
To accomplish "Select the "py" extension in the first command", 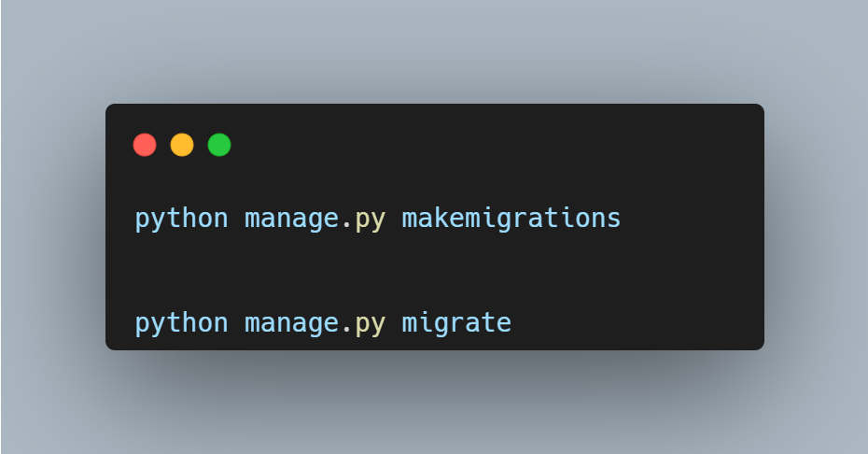I will 371,219.
